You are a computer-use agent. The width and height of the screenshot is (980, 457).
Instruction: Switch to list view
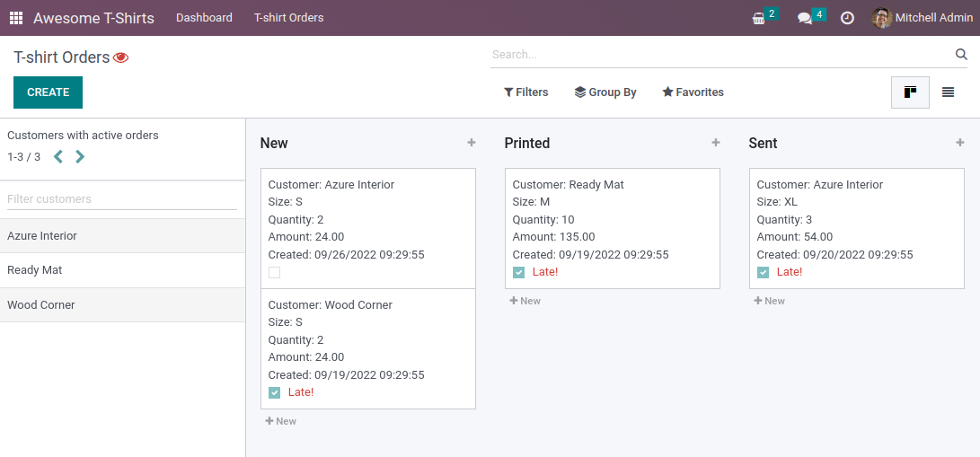(948, 92)
